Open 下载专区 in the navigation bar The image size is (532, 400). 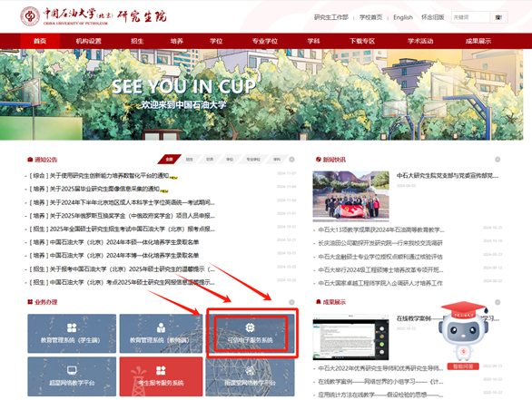pyautogui.click(x=362, y=41)
